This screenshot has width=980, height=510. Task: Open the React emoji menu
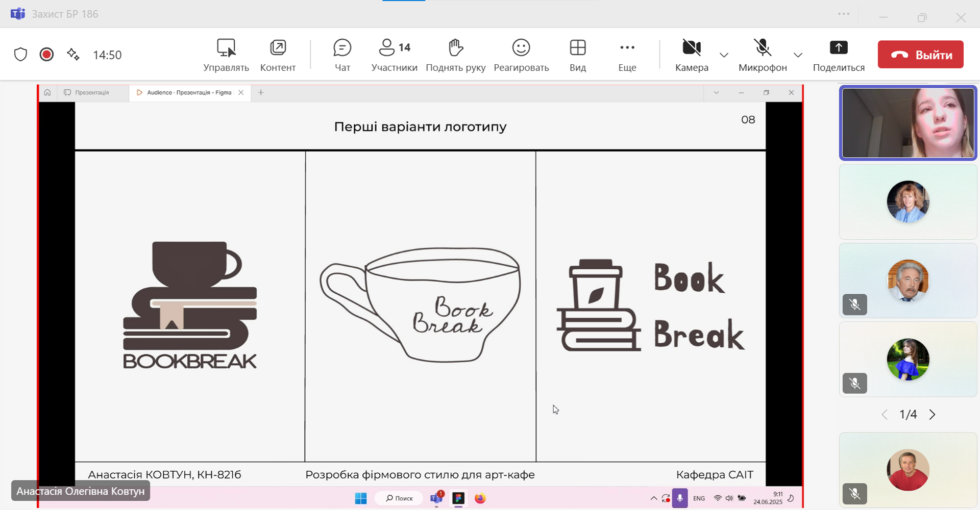[521, 55]
